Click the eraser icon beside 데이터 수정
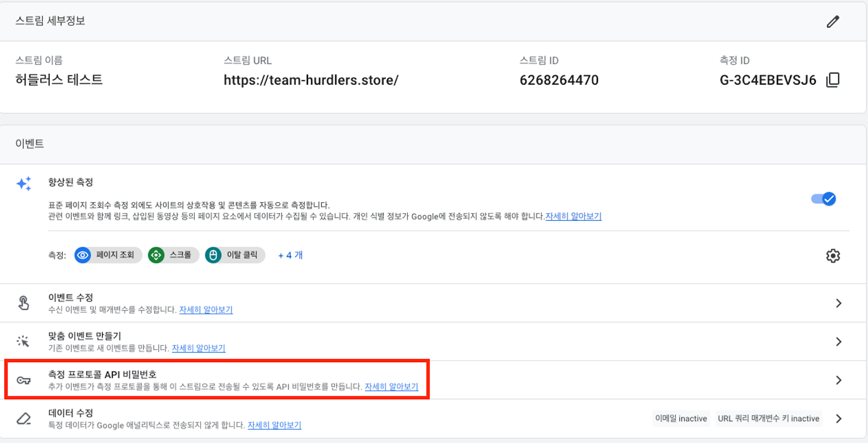Viewport: 868px width, 443px height. [x=23, y=419]
